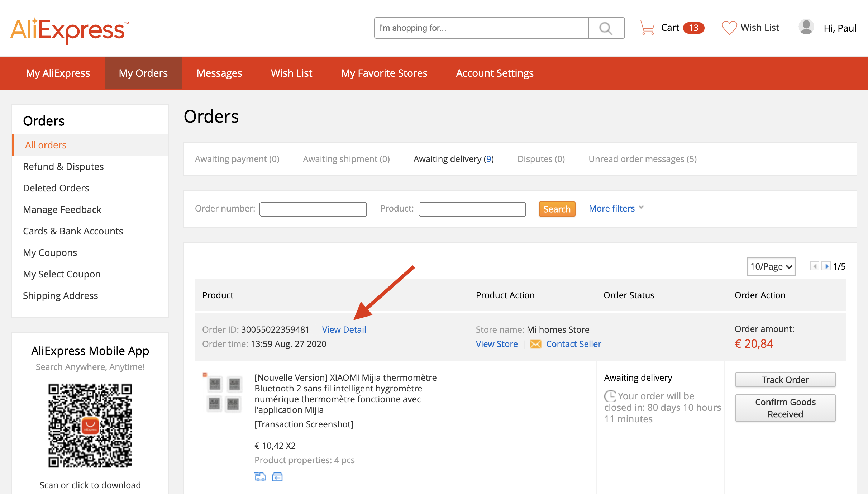868x494 pixels.
Task: Click the Wish List heart icon
Action: click(x=729, y=28)
